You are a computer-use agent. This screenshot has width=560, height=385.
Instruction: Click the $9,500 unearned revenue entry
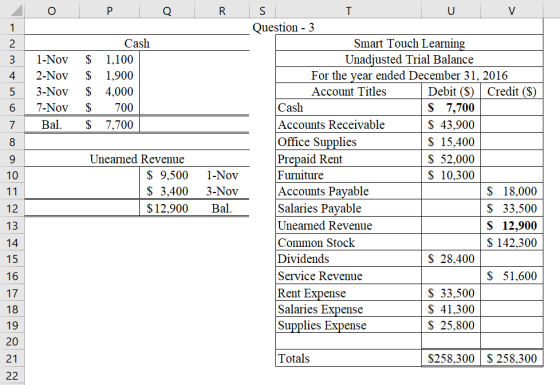tap(167, 175)
